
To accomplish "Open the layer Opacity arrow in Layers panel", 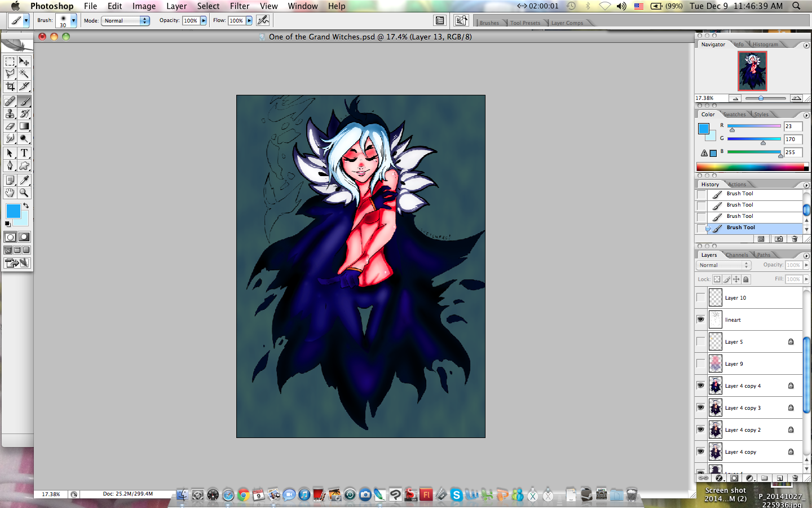I will 806,265.
